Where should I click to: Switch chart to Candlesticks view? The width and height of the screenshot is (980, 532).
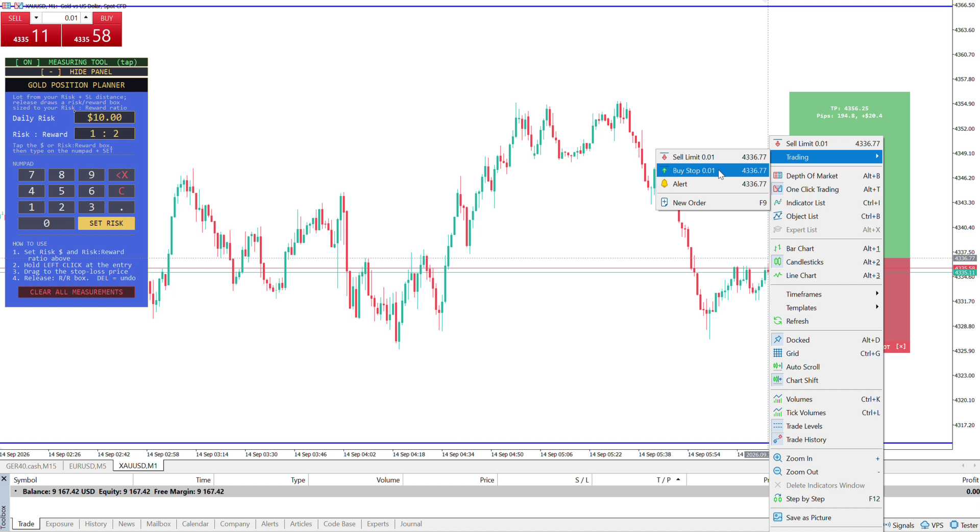pos(826,262)
